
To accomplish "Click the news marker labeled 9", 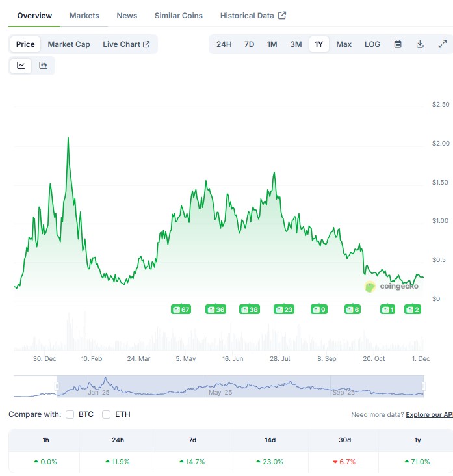I will [318, 310].
